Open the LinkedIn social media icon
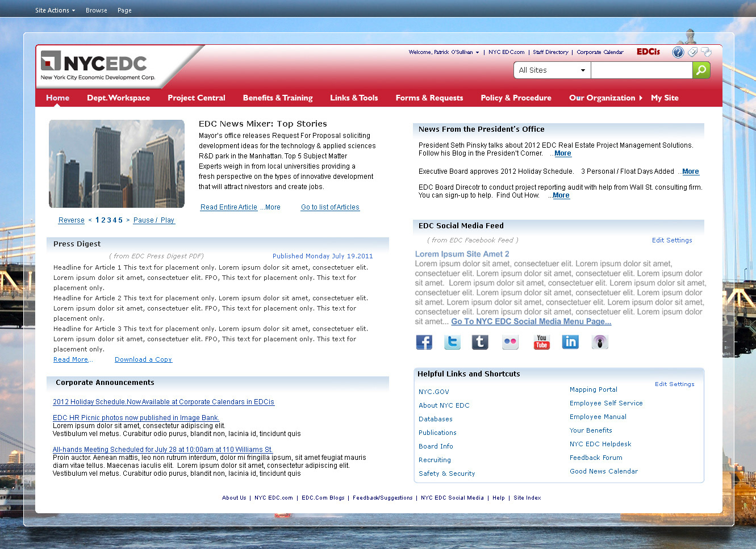 click(x=570, y=342)
